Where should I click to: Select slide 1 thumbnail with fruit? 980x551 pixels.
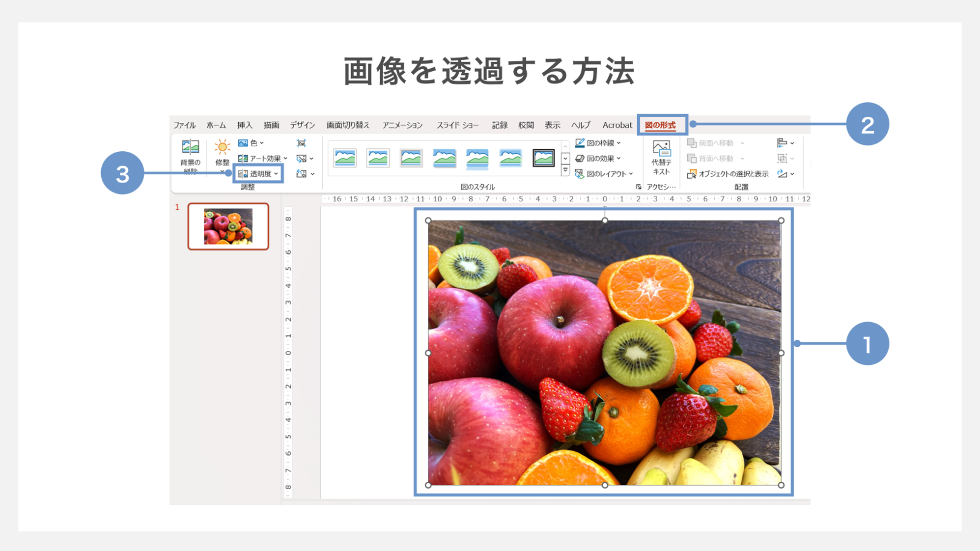click(228, 226)
